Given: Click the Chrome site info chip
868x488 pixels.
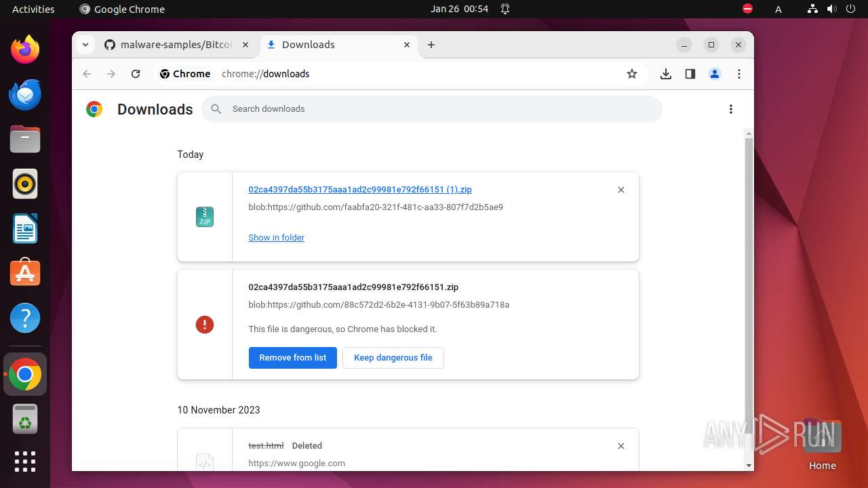Looking at the screenshot, I should [x=185, y=74].
